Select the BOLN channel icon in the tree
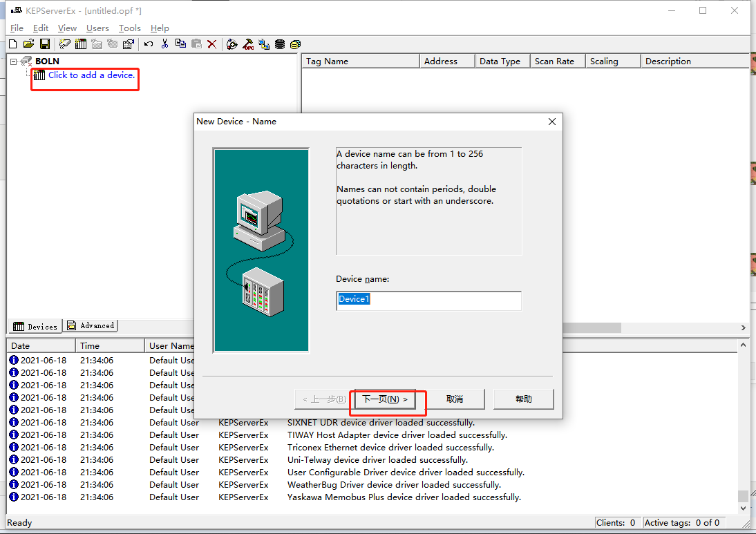Image resolution: width=756 pixels, height=534 pixels. click(26, 61)
